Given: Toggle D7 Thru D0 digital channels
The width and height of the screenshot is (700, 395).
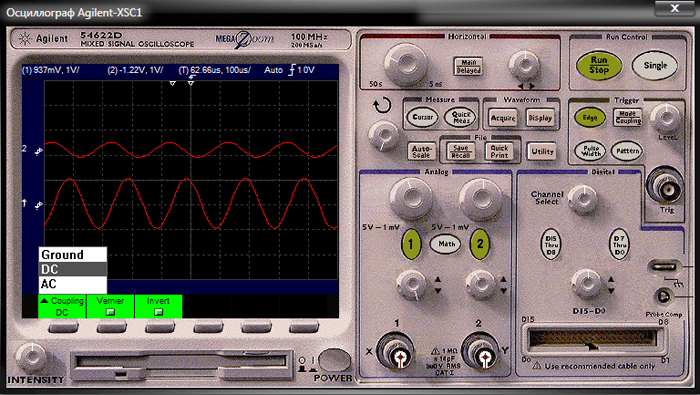Looking at the screenshot, I should pos(619,245).
